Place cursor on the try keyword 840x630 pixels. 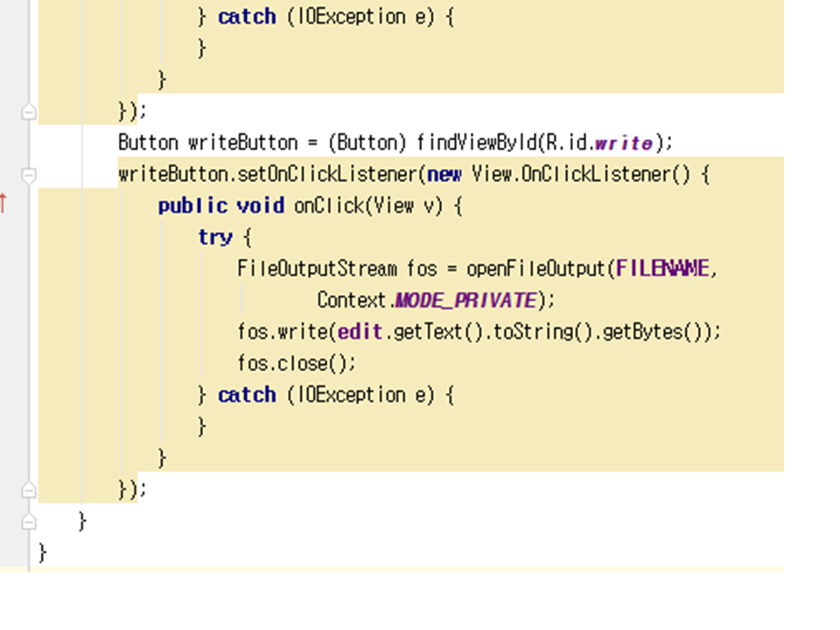(214, 237)
